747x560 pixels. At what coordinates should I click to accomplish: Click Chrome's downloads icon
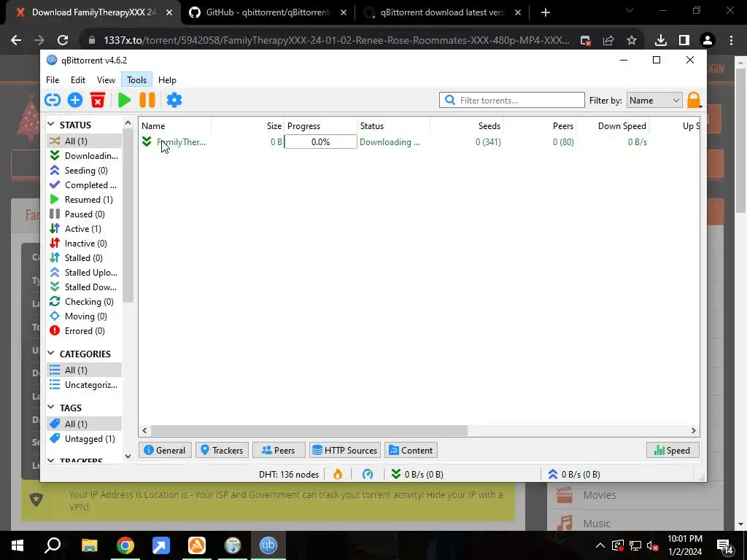(x=661, y=41)
